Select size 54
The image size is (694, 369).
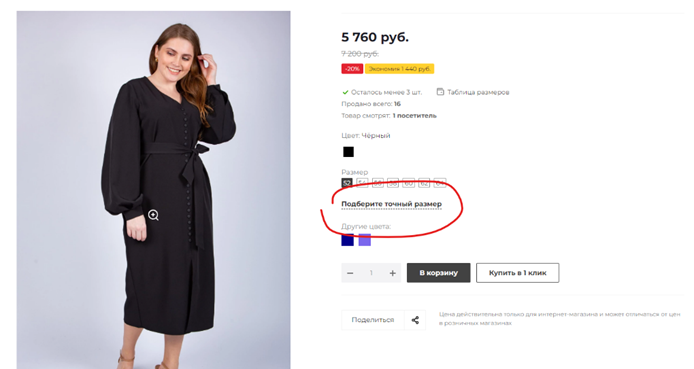coord(362,183)
